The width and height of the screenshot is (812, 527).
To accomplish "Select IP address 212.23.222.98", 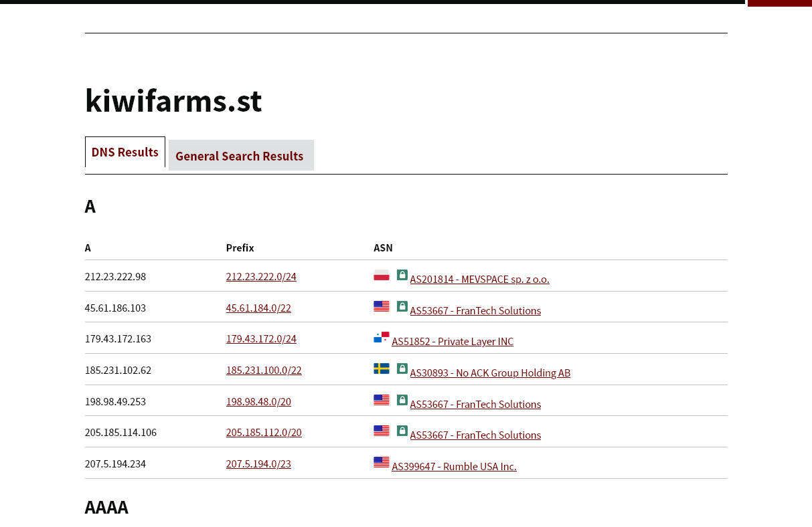I will click(x=115, y=276).
